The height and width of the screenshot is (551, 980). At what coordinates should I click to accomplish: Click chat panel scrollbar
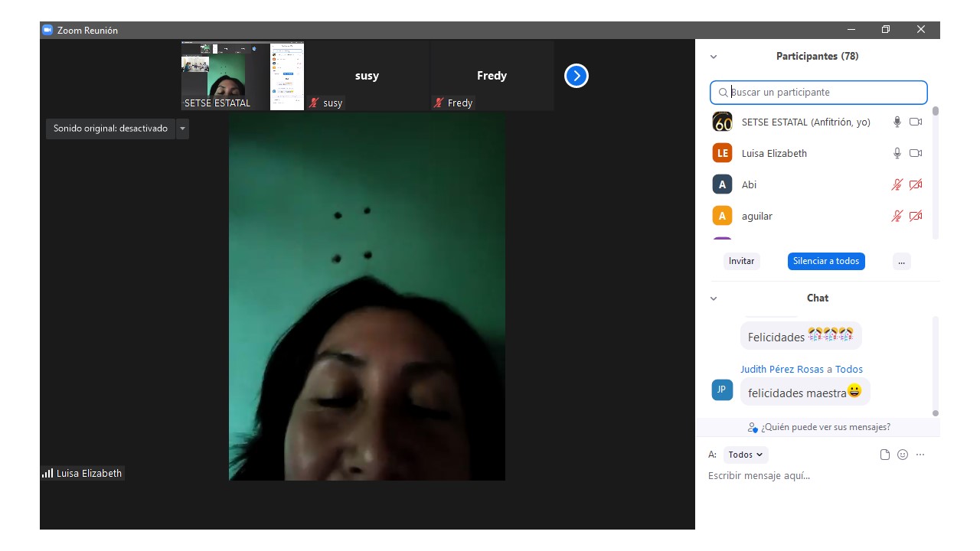click(936, 413)
